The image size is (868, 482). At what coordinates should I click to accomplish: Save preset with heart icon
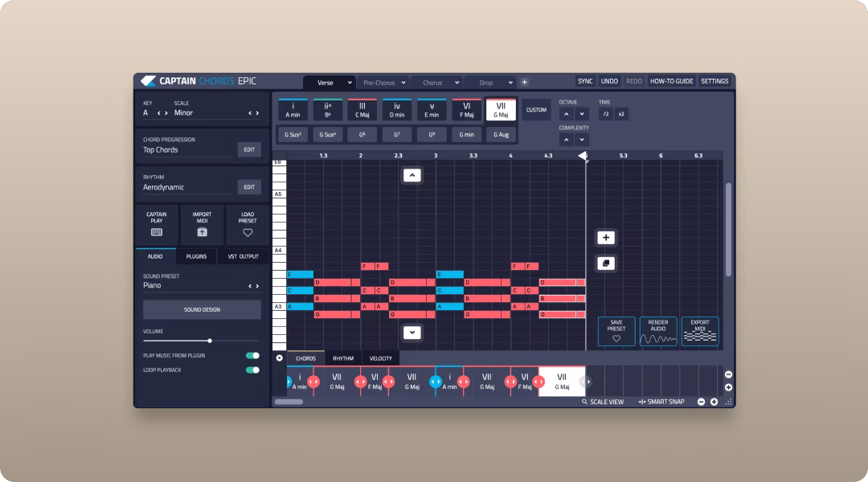pyautogui.click(x=616, y=331)
